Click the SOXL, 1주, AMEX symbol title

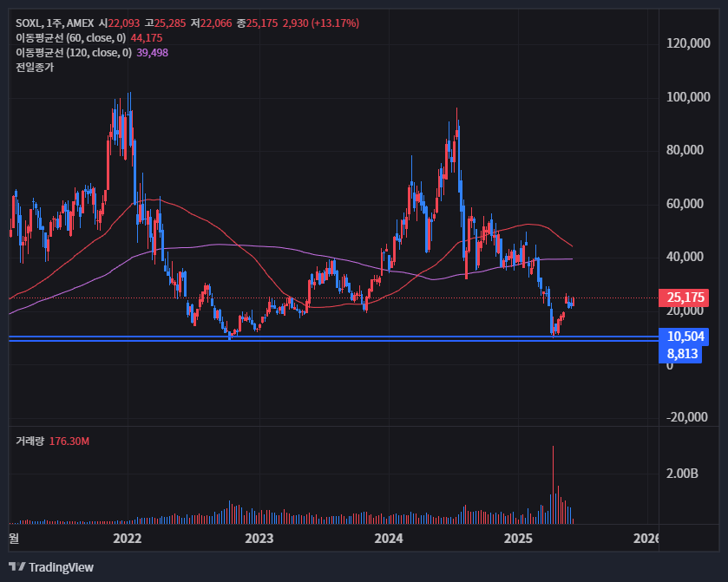click(55, 23)
